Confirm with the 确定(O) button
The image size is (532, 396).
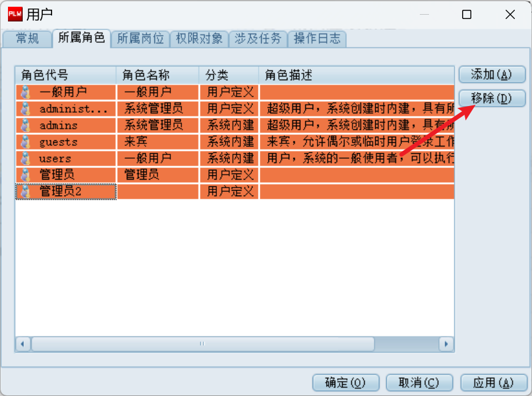point(346,383)
